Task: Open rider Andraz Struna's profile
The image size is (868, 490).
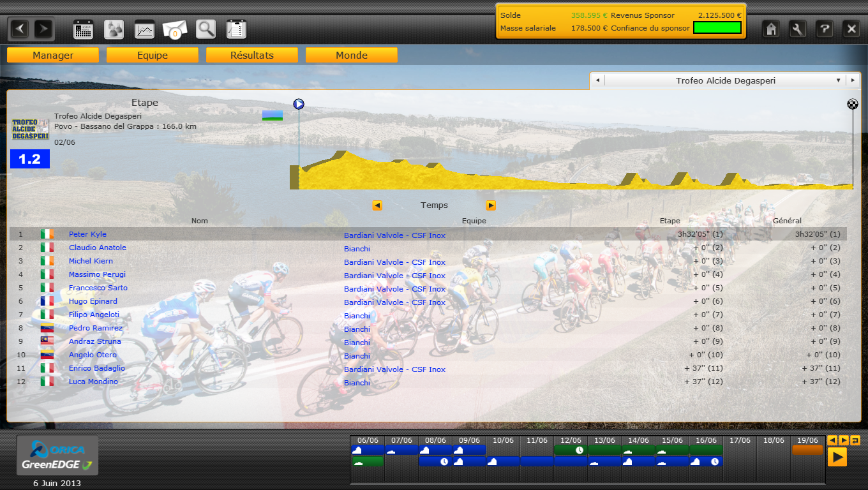Action: (94, 341)
